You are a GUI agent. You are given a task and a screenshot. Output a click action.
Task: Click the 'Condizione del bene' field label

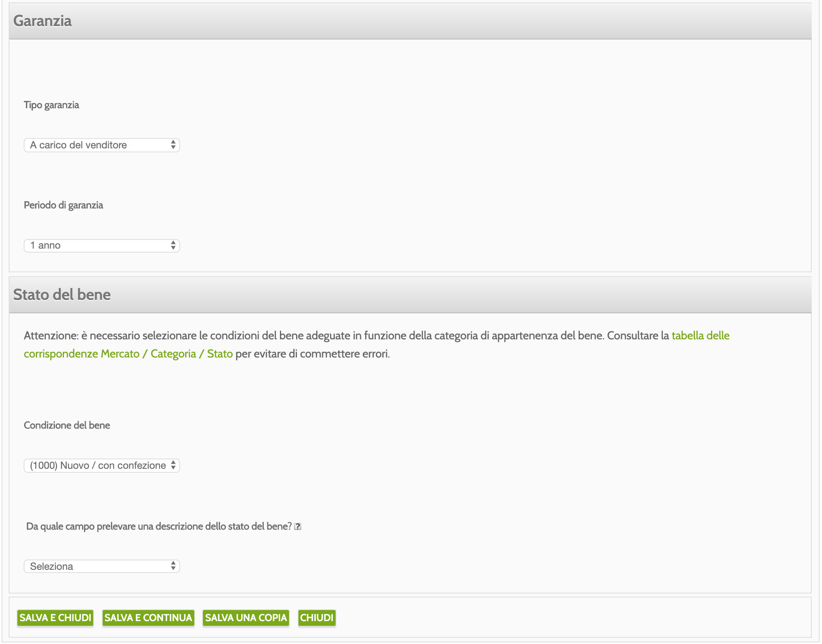pyautogui.click(x=67, y=425)
